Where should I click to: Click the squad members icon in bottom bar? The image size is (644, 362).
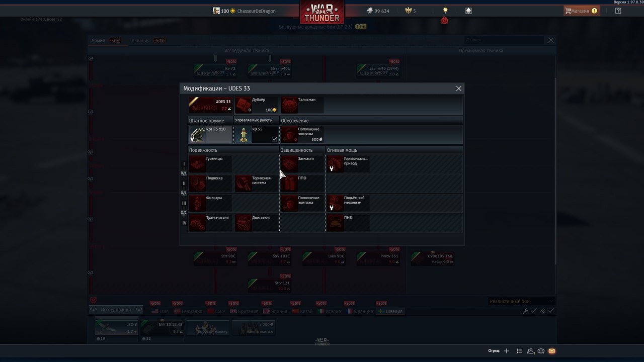click(530, 351)
